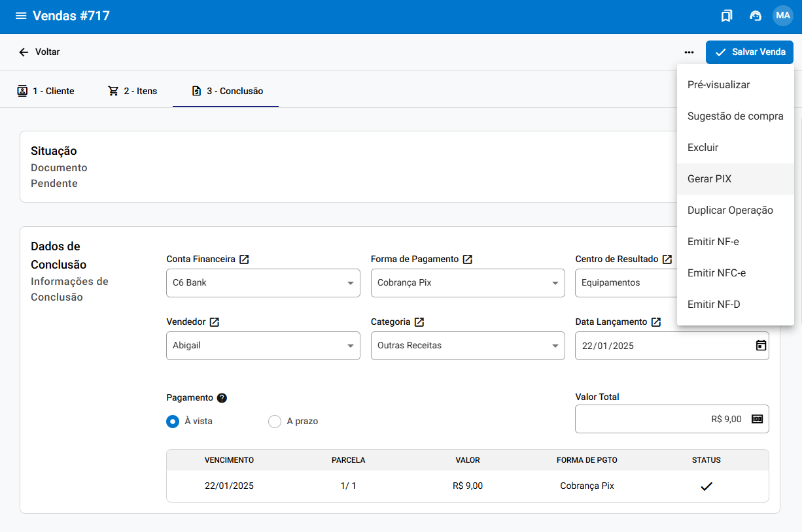
Task: Click the Salvar Venda button
Action: click(749, 52)
